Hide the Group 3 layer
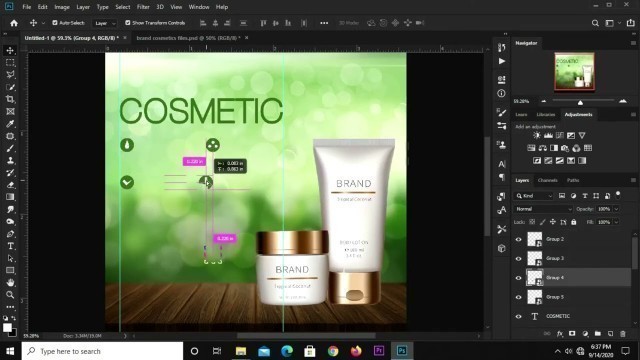Screen dimensions: 640x360 point(518,259)
